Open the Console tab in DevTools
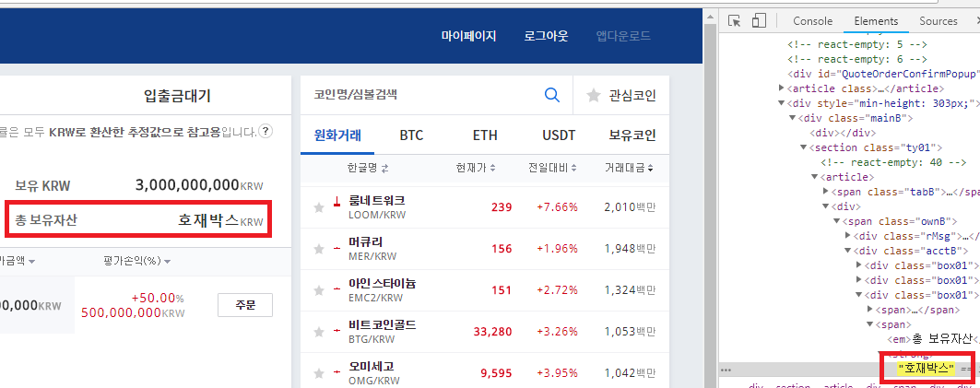Viewport: 980px width, 388px height. [x=812, y=21]
